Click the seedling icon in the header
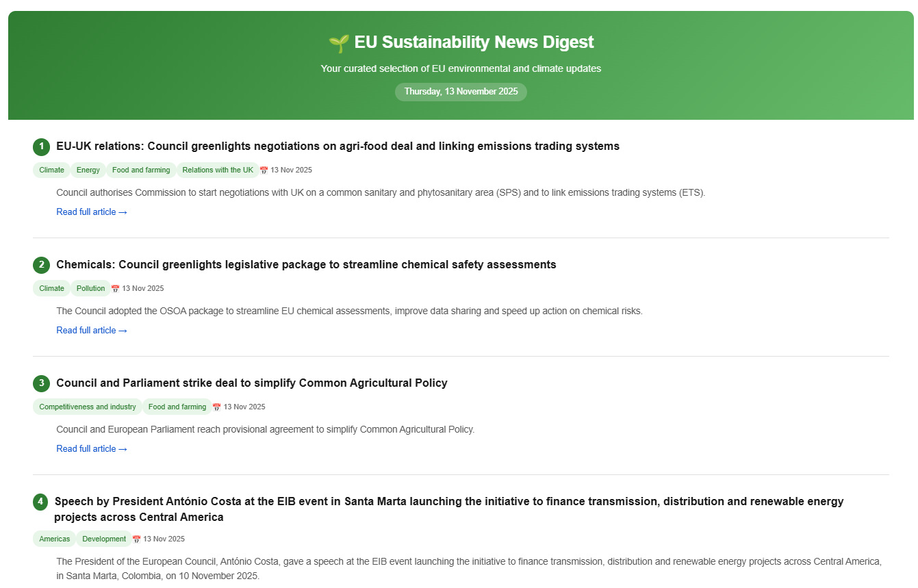The height and width of the screenshot is (588, 918). coord(338,43)
